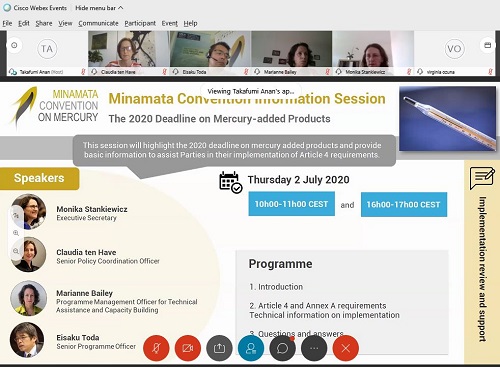Screen dimensions: 500x367
Task: Click the muted mic icon beside Eisaku Toda name
Action: (246, 71)
